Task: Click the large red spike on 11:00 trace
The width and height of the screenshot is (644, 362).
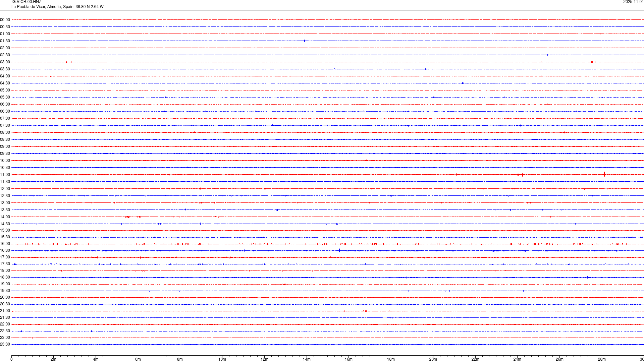Action: pyautogui.click(x=604, y=174)
